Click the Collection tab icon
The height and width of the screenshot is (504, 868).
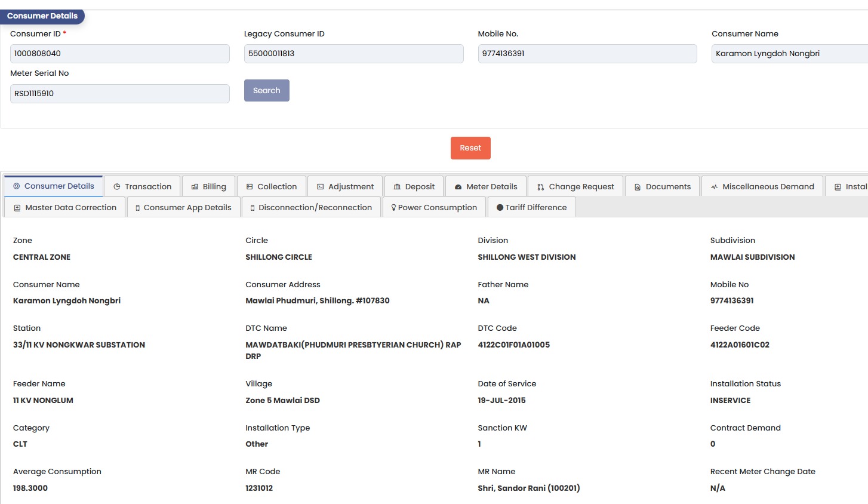pyautogui.click(x=250, y=187)
